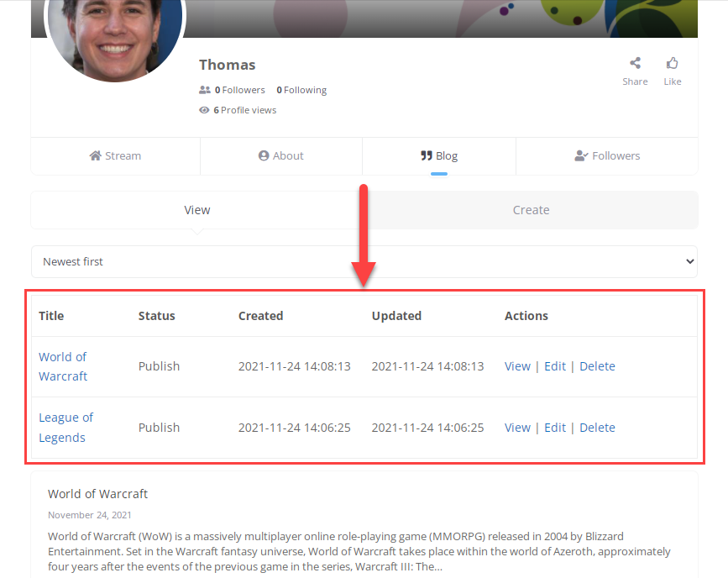Select the Blog tab
Image resolution: width=728 pixels, height=578 pixels.
click(439, 155)
